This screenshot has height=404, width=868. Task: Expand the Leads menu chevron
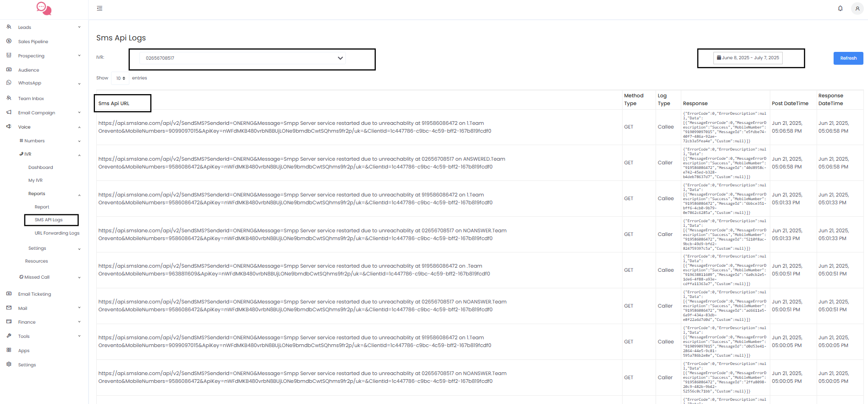pyautogui.click(x=79, y=27)
